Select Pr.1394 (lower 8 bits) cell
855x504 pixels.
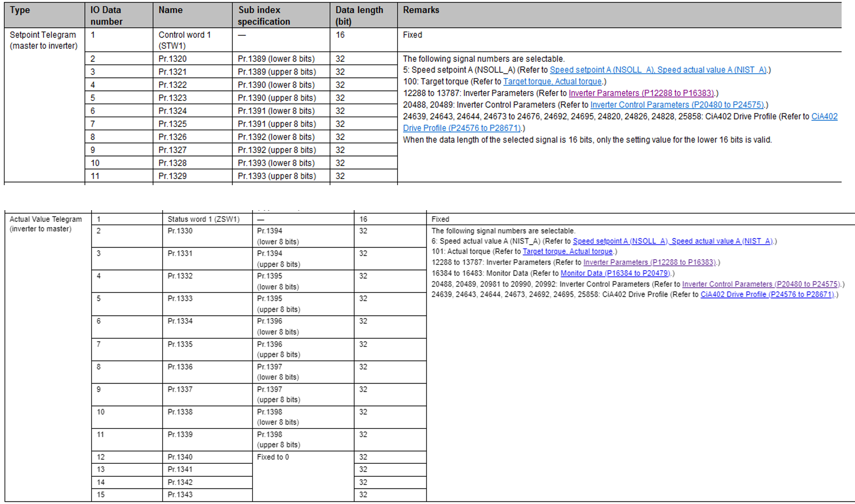pyautogui.click(x=303, y=236)
